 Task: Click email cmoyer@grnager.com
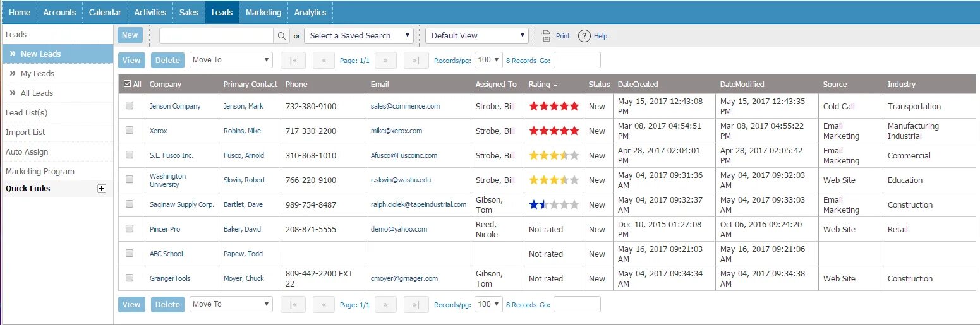point(404,278)
